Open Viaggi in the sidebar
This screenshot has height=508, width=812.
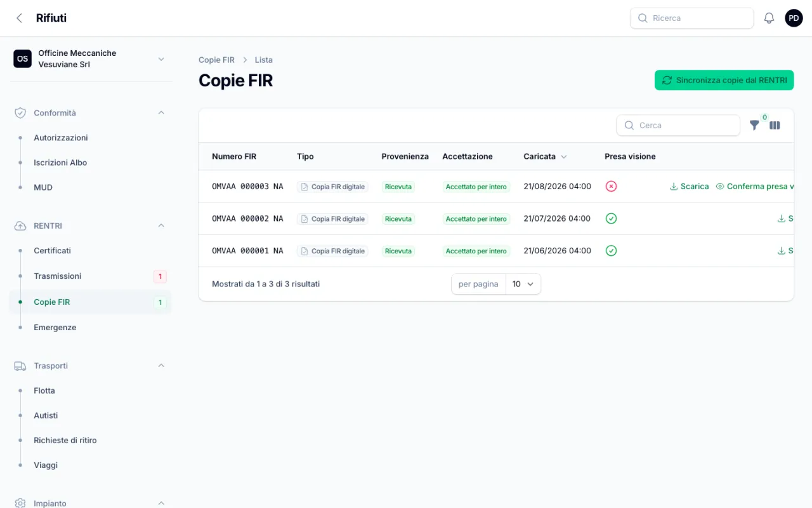pyautogui.click(x=46, y=465)
